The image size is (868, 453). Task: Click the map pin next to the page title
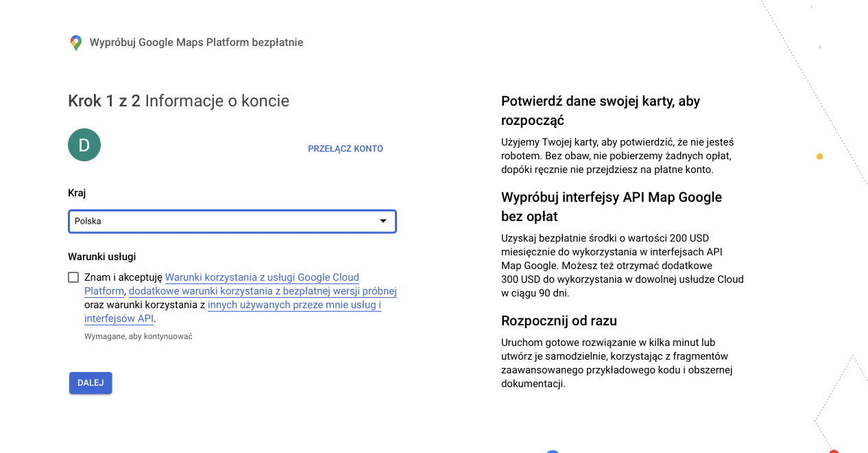pyautogui.click(x=75, y=42)
